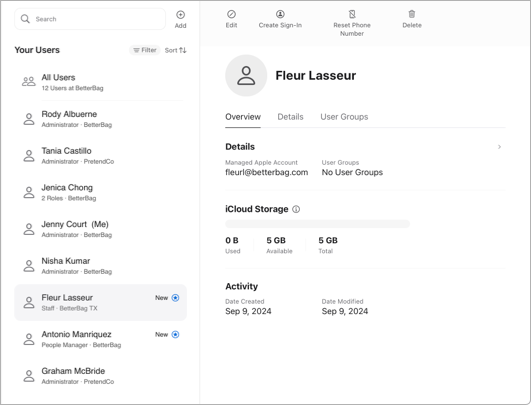Image resolution: width=531 pixels, height=405 pixels.
Task: Click Fleur Lasseur's profile avatar
Action: tap(246, 76)
